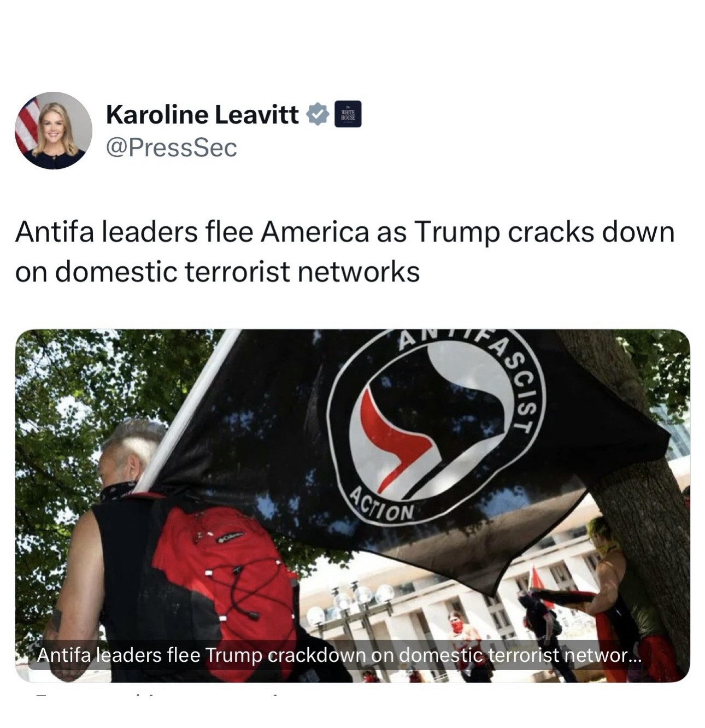Screen dimensions: 705x728
Task: Click the white flagpole in the photo
Action: (186, 411)
